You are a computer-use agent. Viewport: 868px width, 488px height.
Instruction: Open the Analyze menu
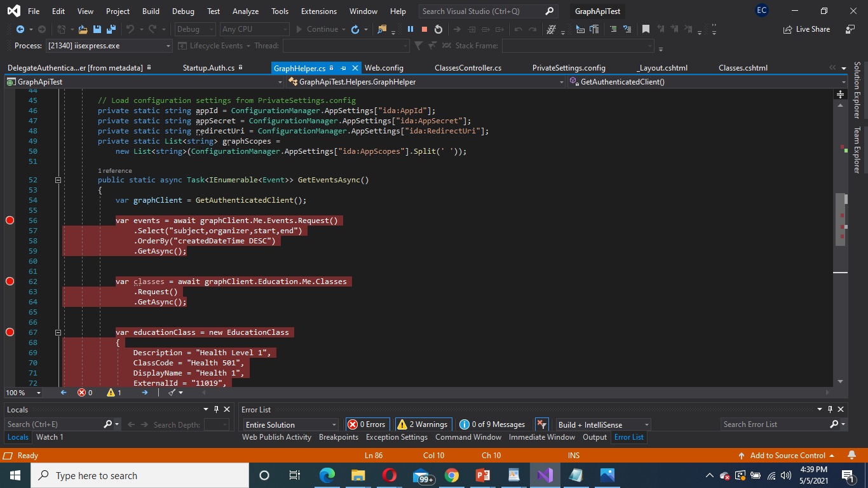pyautogui.click(x=245, y=11)
